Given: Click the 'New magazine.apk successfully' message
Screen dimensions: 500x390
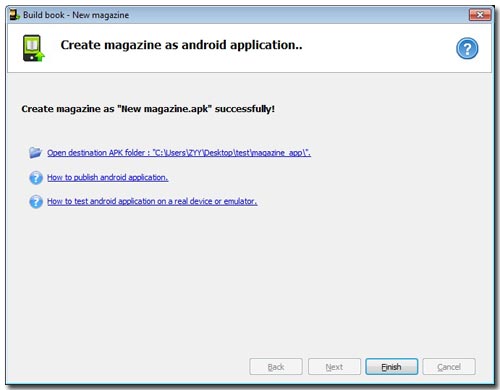Looking at the screenshot, I should coord(148,109).
